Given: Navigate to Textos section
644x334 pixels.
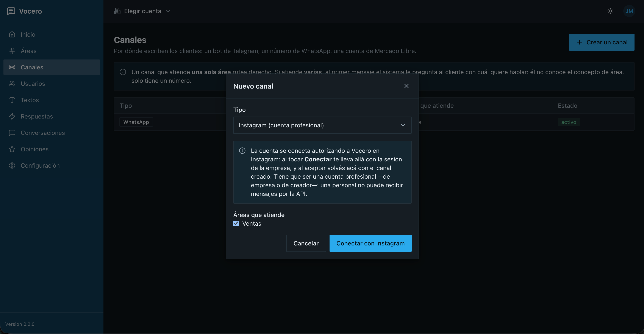Looking at the screenshot, I should (x=52, y=100).
